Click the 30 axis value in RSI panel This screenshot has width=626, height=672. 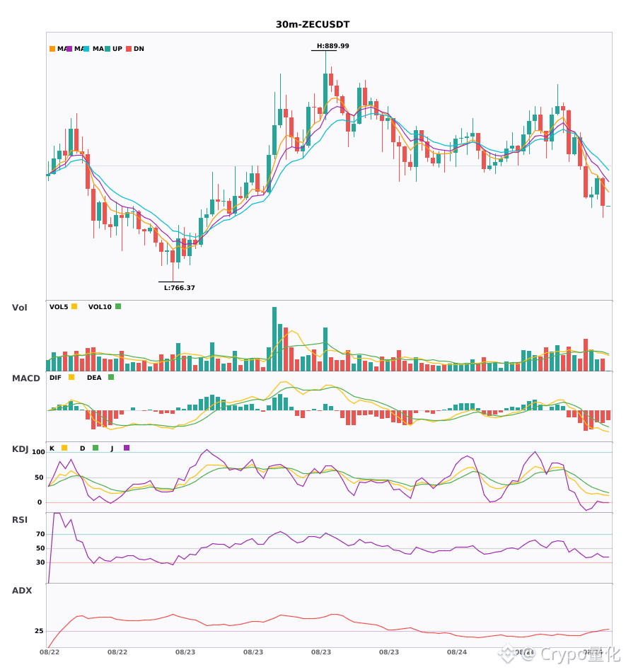click(40, 562)
